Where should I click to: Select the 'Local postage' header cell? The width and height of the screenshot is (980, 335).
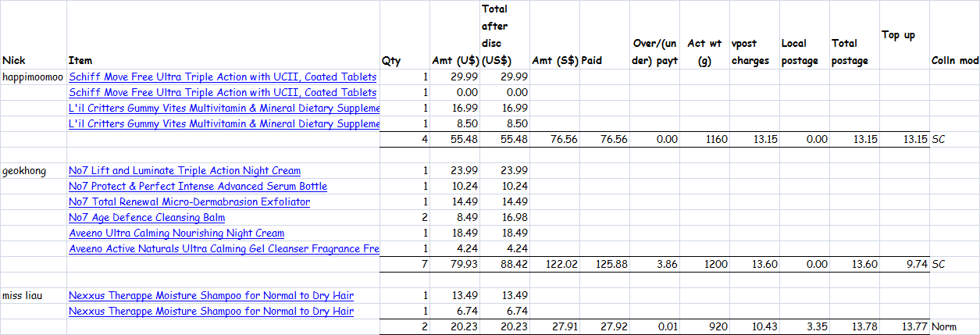coord(804,35)
